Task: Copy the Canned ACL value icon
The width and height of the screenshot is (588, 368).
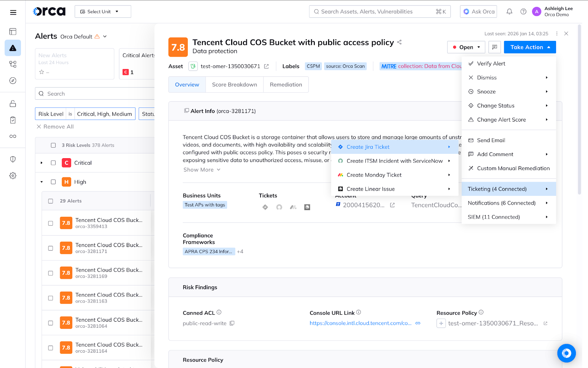Action: [x=232, y=323]
